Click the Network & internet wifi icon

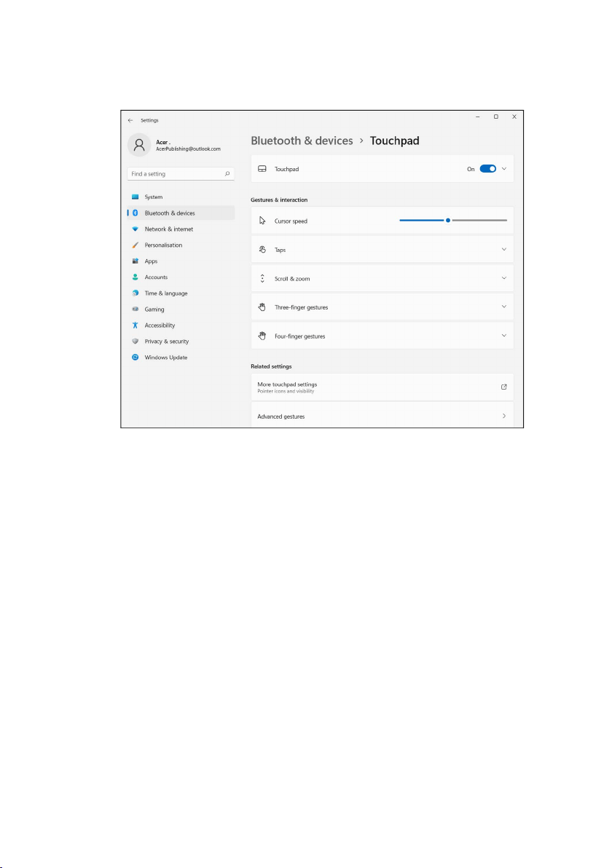135,229
